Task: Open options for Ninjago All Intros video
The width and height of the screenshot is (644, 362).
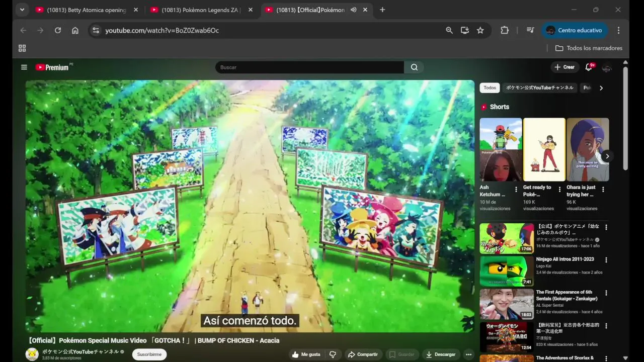Action: 606,260
